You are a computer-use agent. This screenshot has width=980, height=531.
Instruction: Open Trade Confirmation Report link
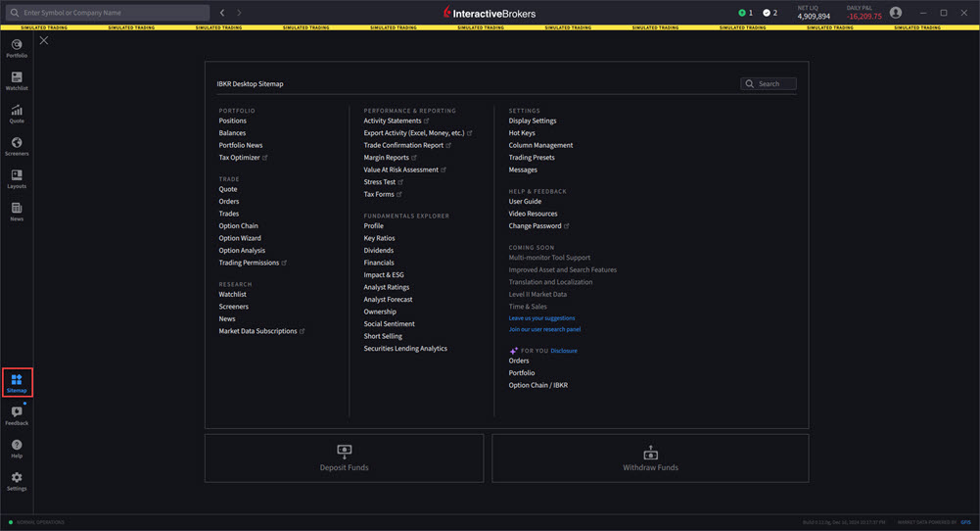[407, 145]
